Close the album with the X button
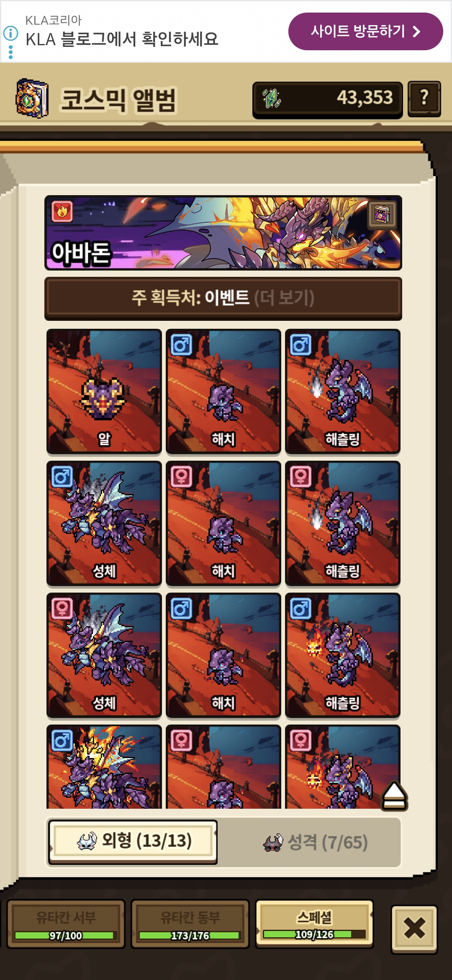This screenshot has width=452, height=980. [414, 929]
